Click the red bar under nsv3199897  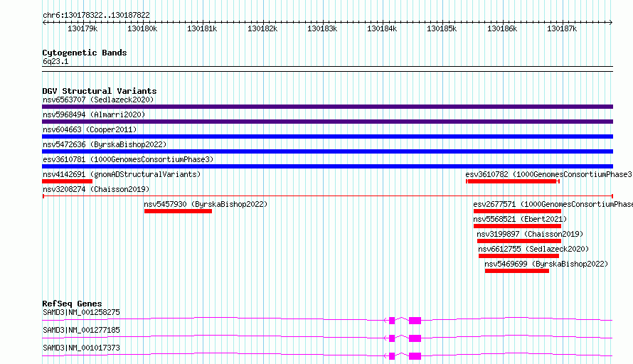(518, 241)
